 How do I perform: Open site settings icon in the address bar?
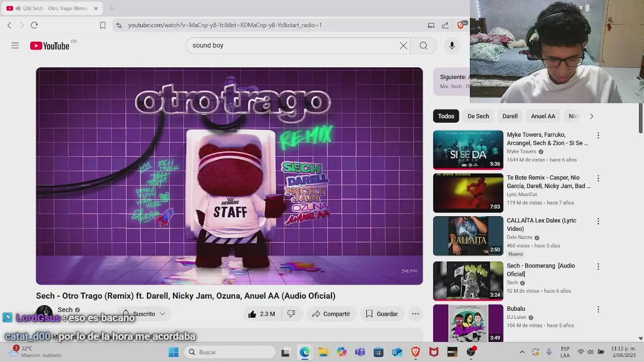[x=118, y=25]
